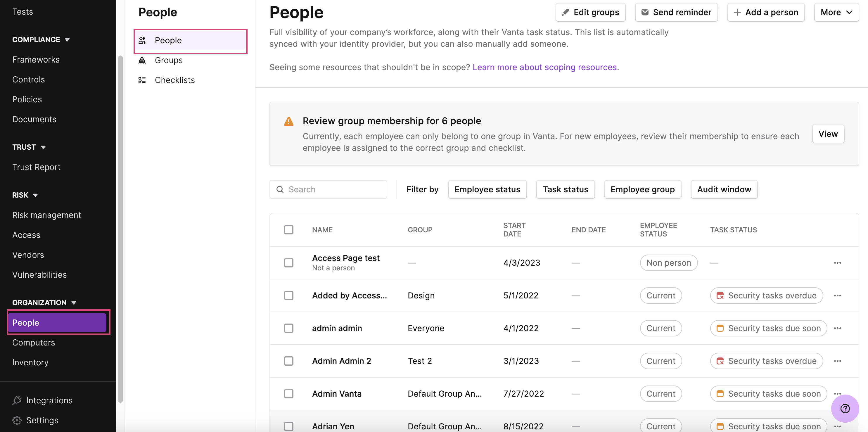Click the Integrations plug icon

17,400
